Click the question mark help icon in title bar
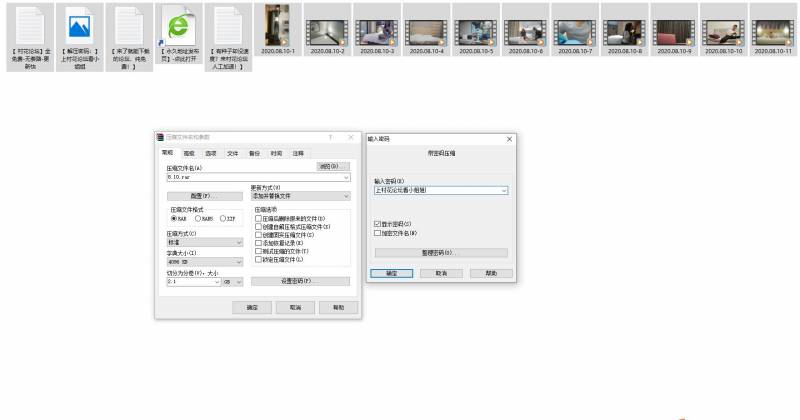 tap(330, 137)
